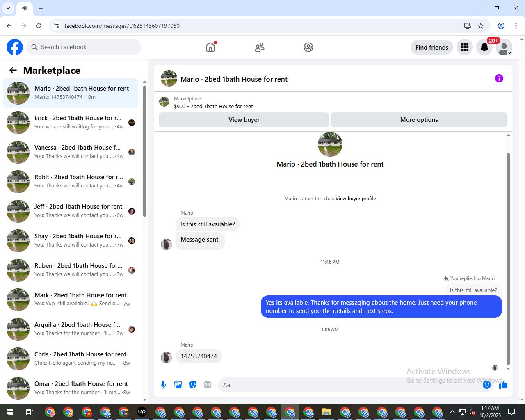
Task: Attach a photo using the image icon
Action: tap(178, 385)
